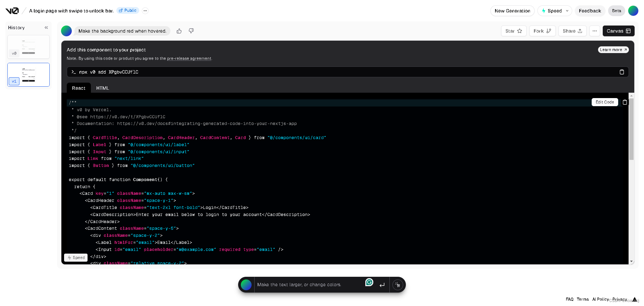Open more options menu next to Share
Image resolution: width=644 pixels, height=306 pixels.
click(x=594, y=31)
